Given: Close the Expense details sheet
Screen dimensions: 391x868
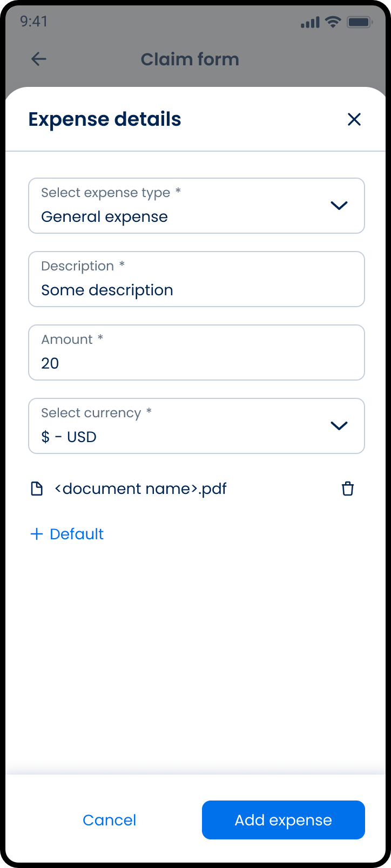Looking at the screenshot, I should tap(354, 119).
